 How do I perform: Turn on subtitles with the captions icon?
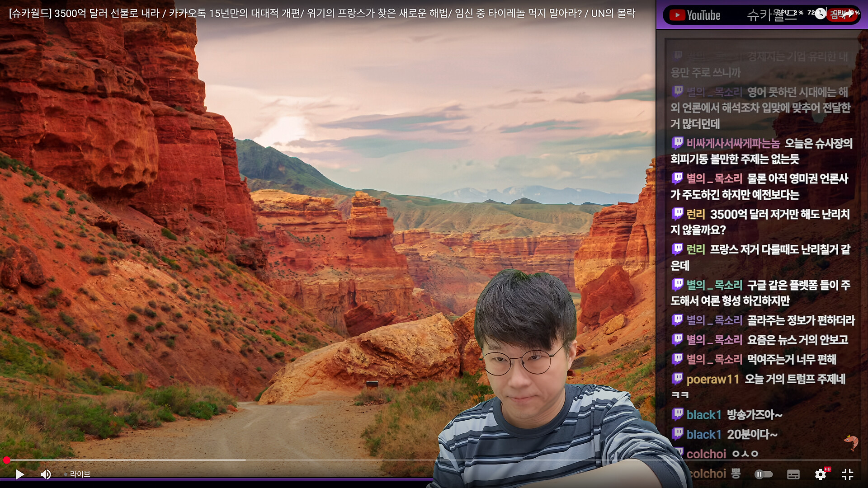[793, 474]
